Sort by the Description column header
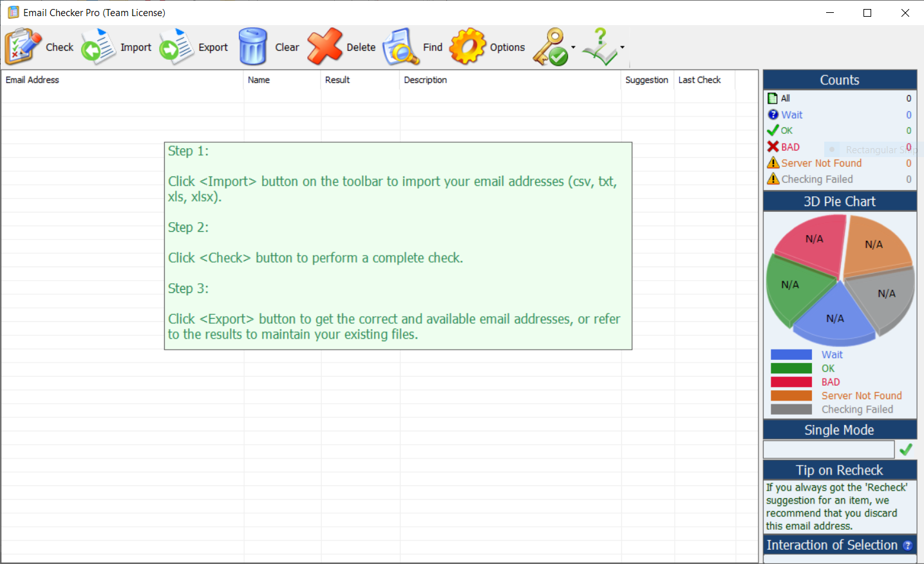Image resolution: width=924 pixels, height=564 pixels. click(x=511, y=80)
